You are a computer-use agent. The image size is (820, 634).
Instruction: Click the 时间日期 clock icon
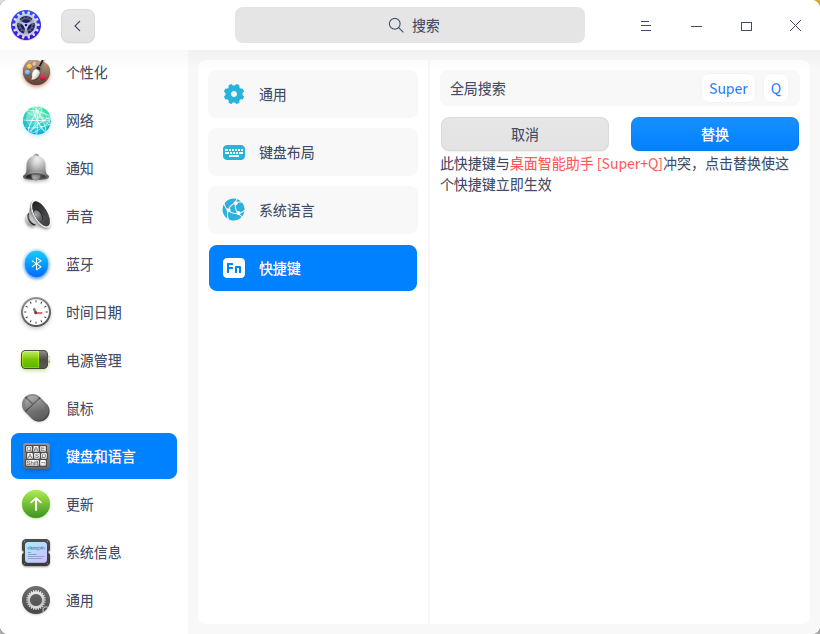[36, 312]
